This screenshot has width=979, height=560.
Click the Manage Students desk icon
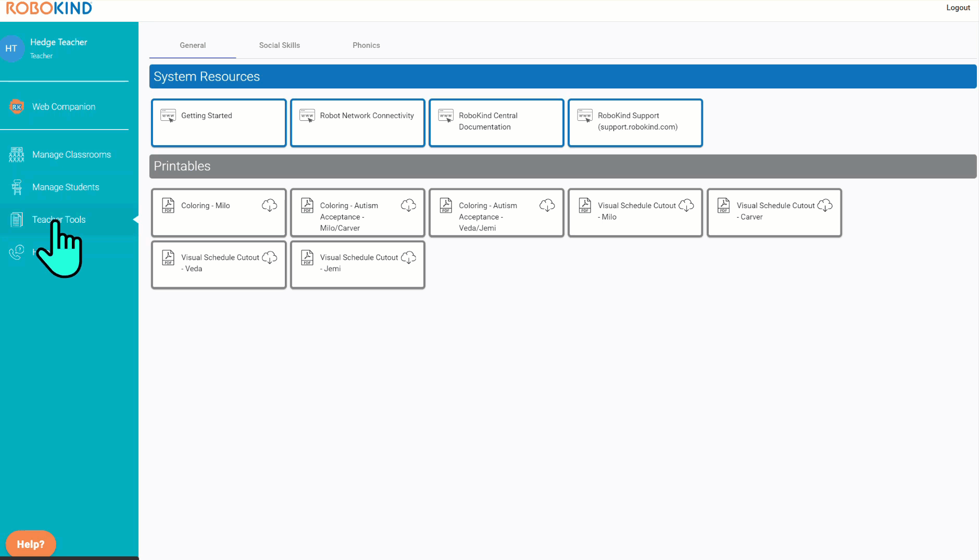[17, 187]
